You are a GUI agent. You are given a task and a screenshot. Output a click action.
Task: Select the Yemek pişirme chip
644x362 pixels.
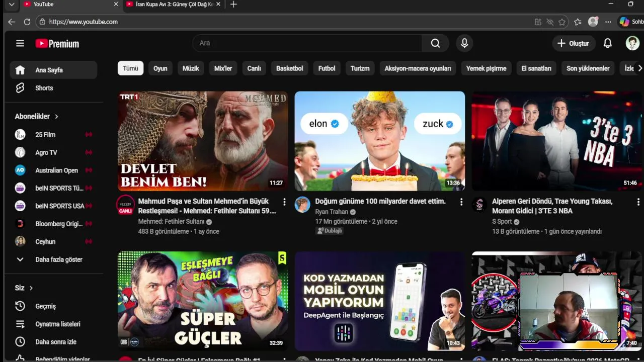(486, 68)
